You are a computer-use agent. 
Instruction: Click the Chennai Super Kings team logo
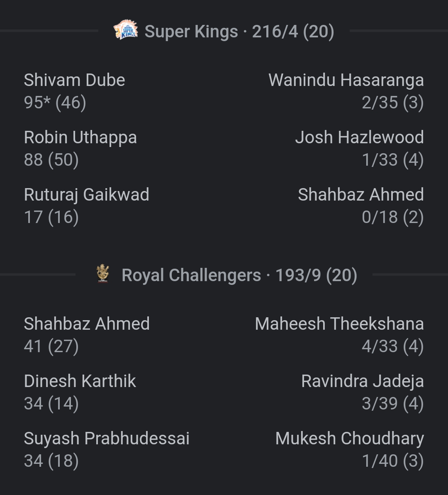point(126,31)
